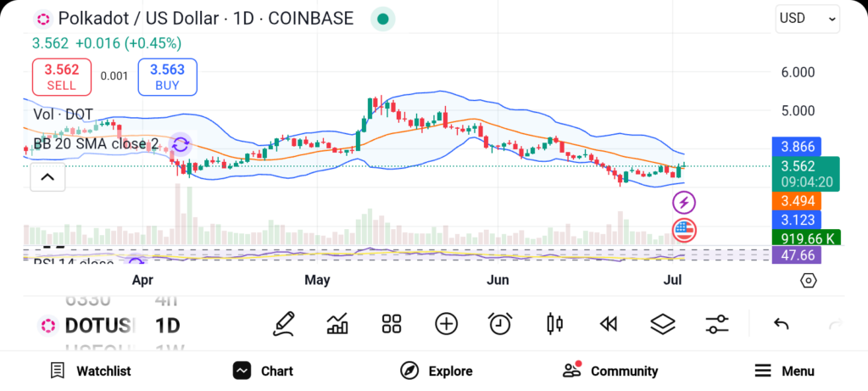The height and width of the screenshot is (391, 868).
Task: Open object tree layers icon
Action: pos(662,323)
